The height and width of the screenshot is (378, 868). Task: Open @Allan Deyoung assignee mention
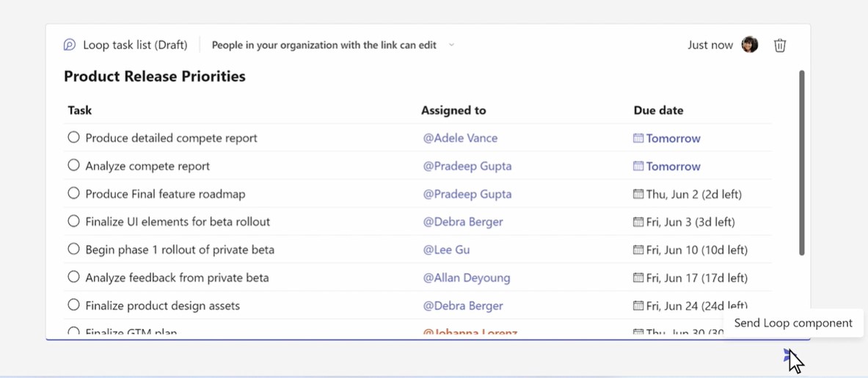466,277
